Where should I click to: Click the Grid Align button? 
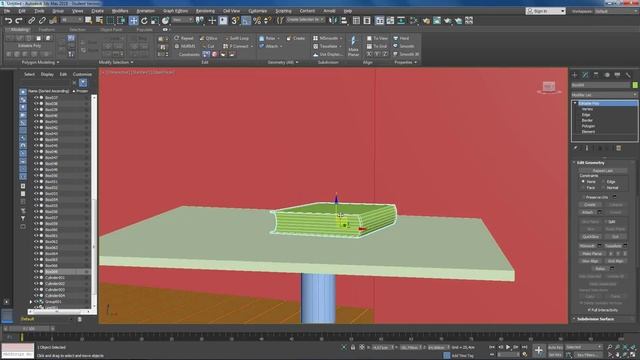coord(616,261)
